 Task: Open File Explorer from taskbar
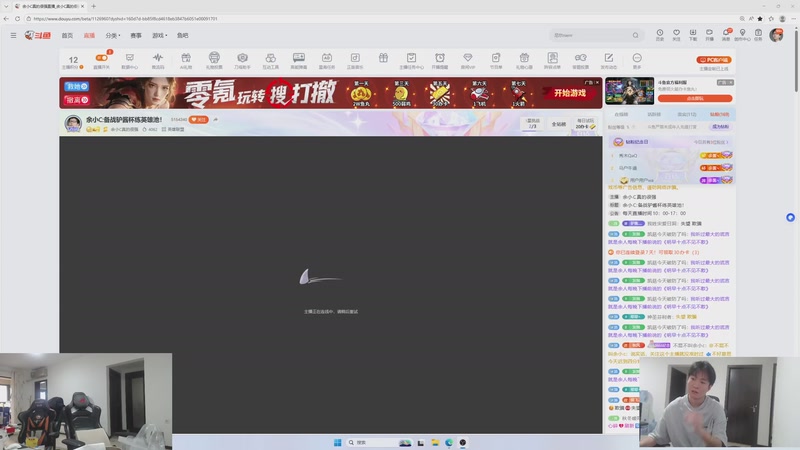point(435,442)
